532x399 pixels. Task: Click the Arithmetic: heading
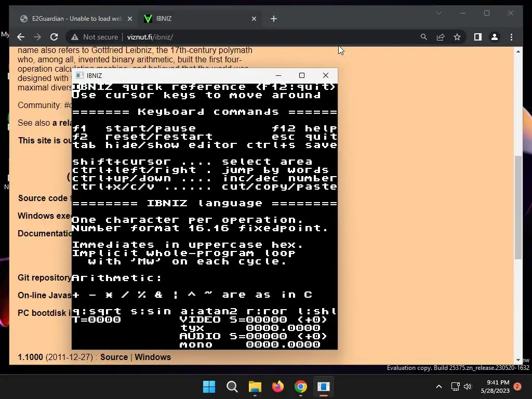(x=117, y=278)
